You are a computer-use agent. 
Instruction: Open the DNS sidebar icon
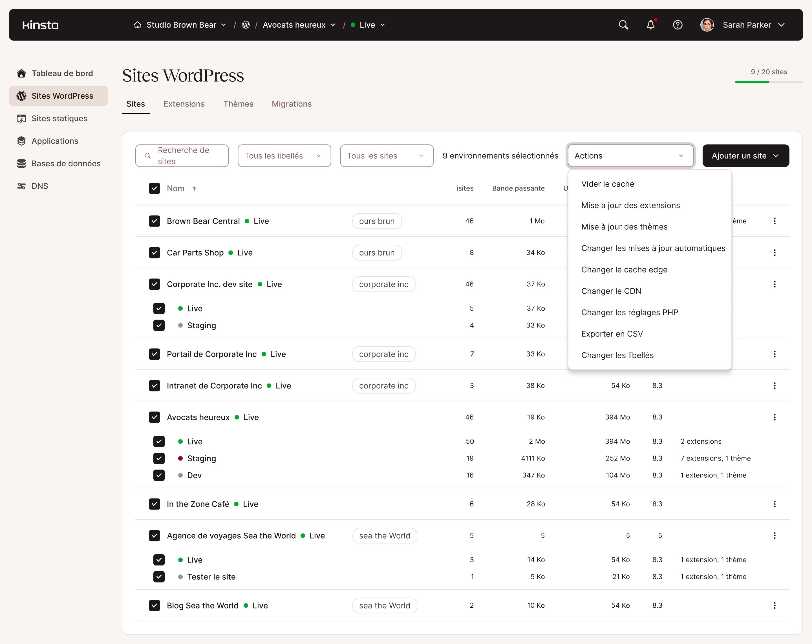(21, 185)
